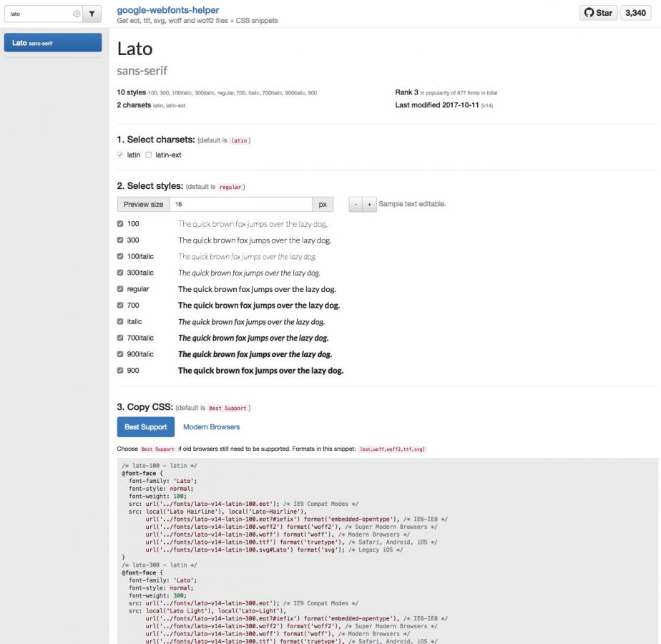This screenshot has height=644, width=661.
Task: Enable the latin-ext charset checkbox
Action: [x=148, y=155]
